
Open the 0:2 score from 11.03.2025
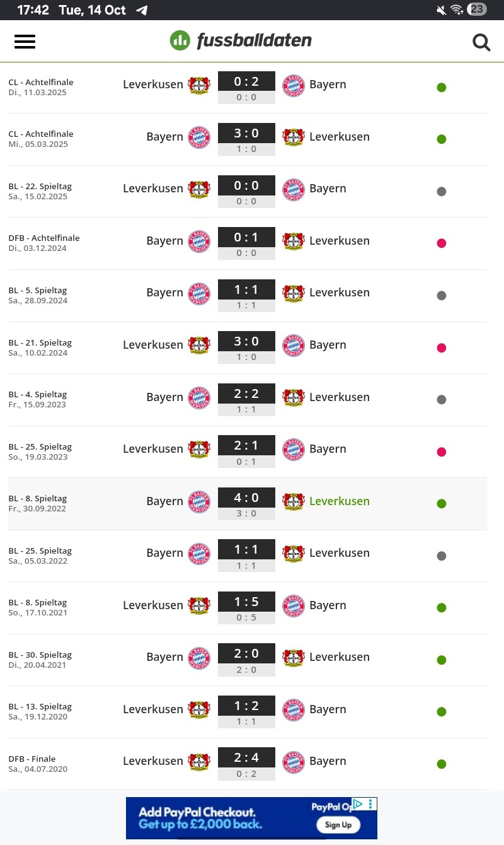coord(246,81)
